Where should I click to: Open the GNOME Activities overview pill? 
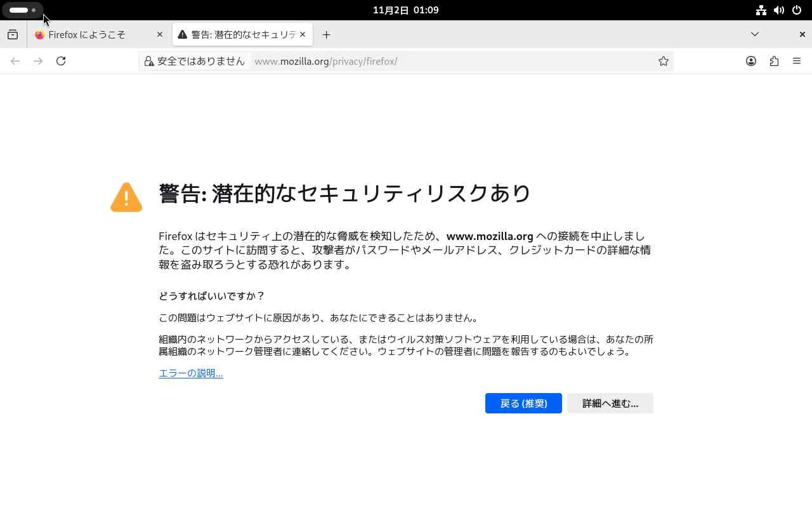coord(23,10)
